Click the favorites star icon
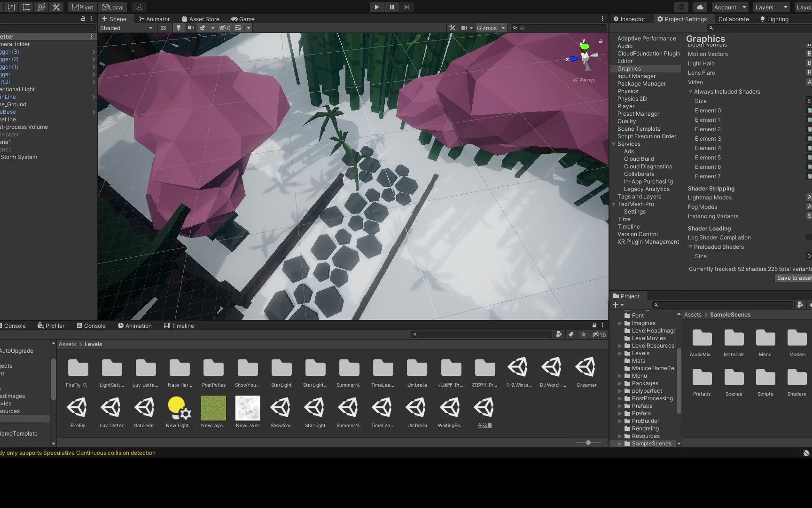The height and width of the screenshot is (508, 812). click(x=583, y=334)
